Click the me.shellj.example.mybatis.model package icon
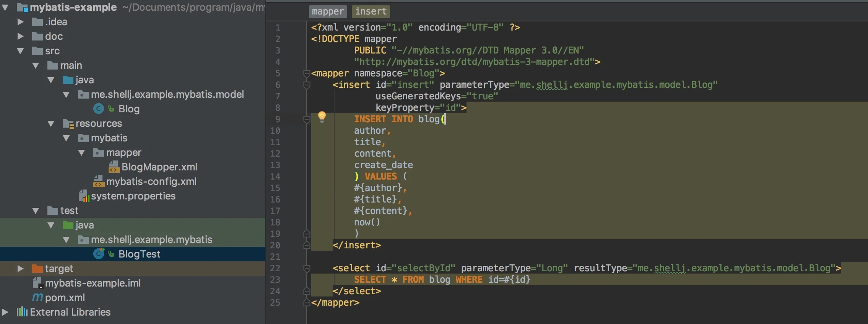 point(83,94)
